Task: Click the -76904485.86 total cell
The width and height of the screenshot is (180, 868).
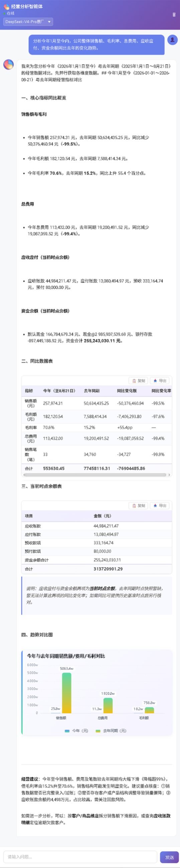Action: [131, 468]
